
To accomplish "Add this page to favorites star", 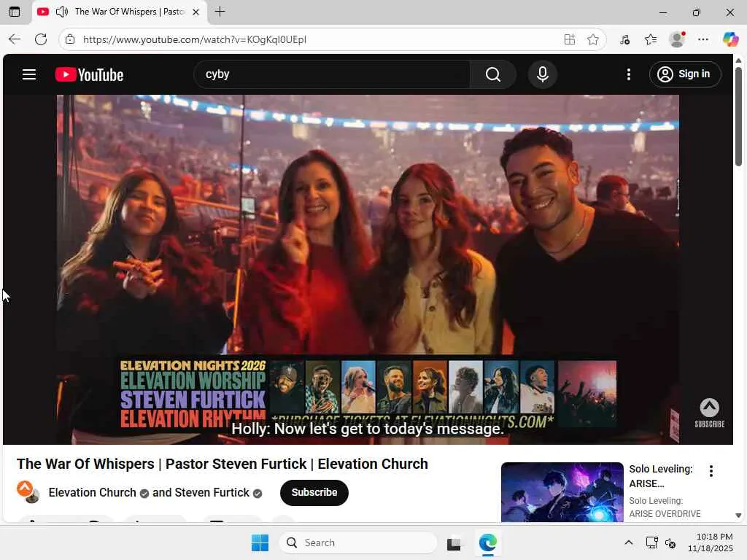I will (x=592, y=39).
